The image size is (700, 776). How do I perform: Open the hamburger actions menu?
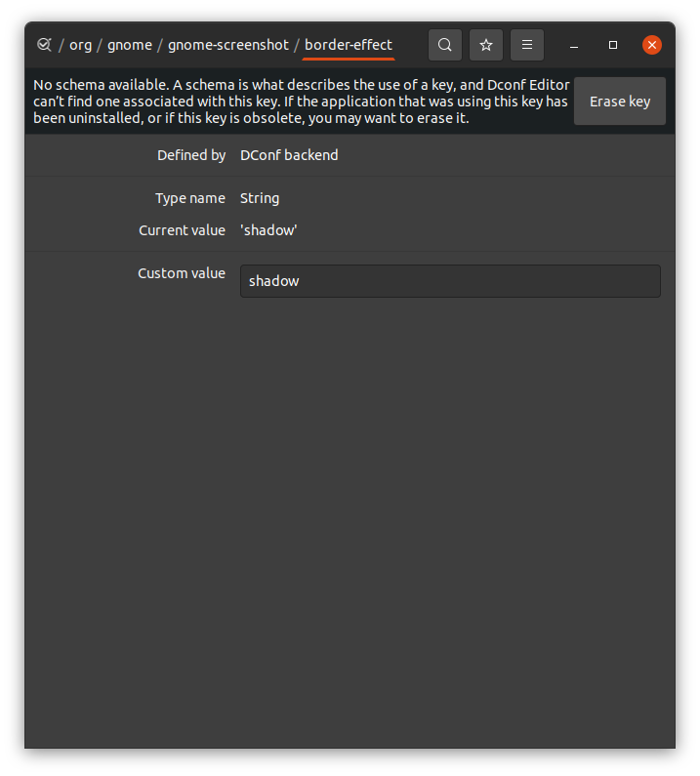(x=527, y=45)
